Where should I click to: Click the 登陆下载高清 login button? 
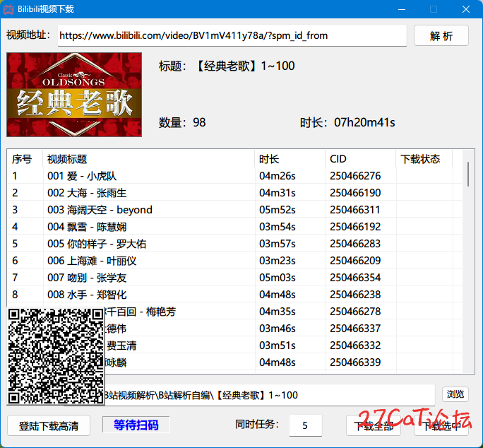(49, 426)
